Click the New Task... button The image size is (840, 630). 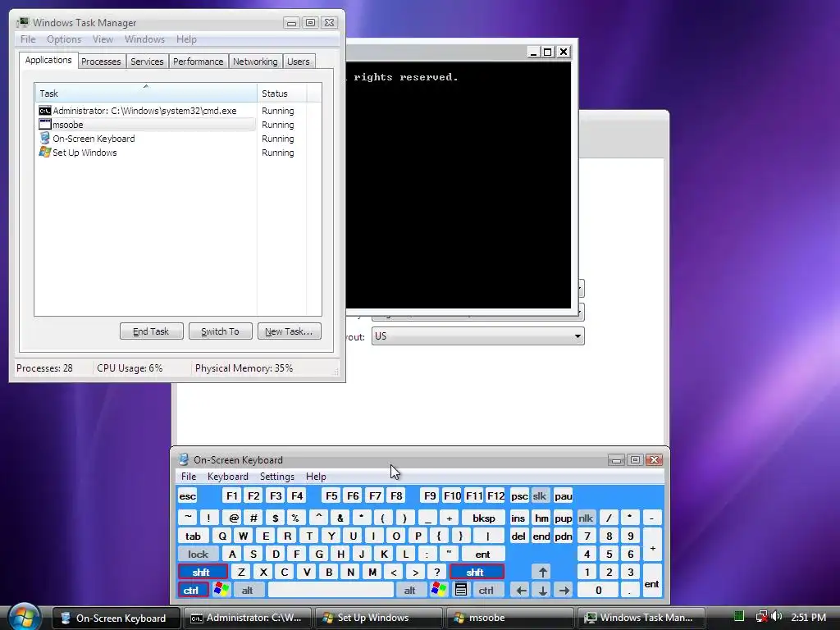(289, 331)
